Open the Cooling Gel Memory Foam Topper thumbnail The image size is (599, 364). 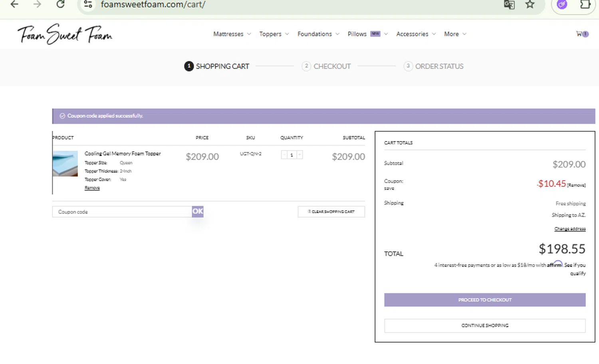[x=65, y=164]
